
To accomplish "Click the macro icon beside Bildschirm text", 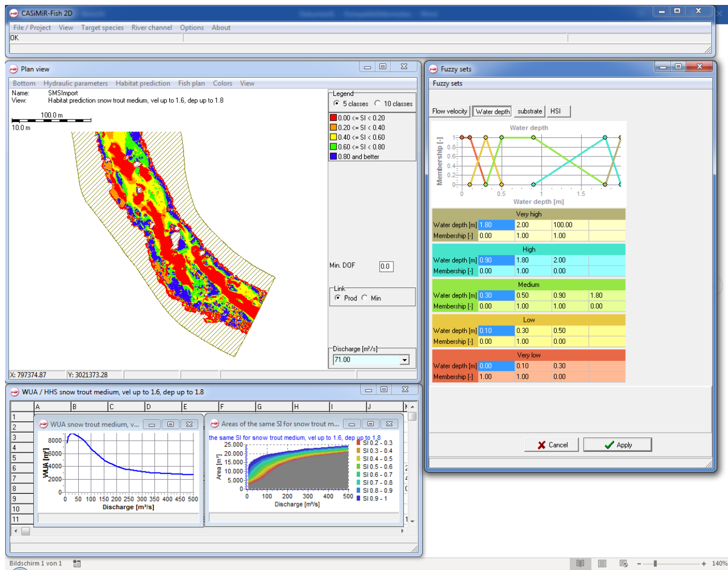I will (x=77, y=563).
